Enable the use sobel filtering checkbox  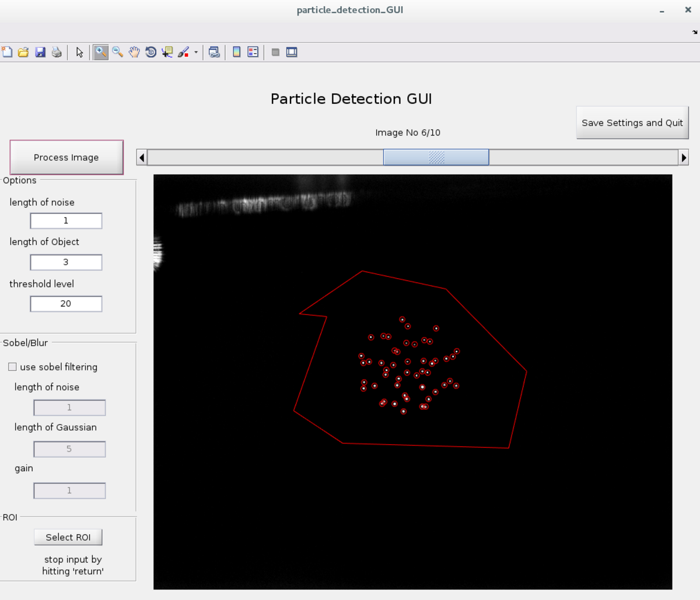(12, 367)
